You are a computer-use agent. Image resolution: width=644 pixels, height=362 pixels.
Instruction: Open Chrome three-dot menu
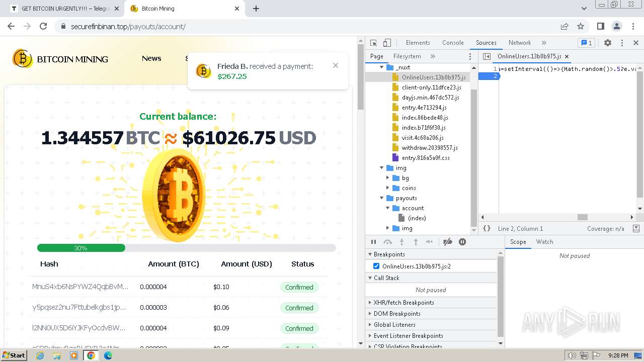click(x=632, y=26)
